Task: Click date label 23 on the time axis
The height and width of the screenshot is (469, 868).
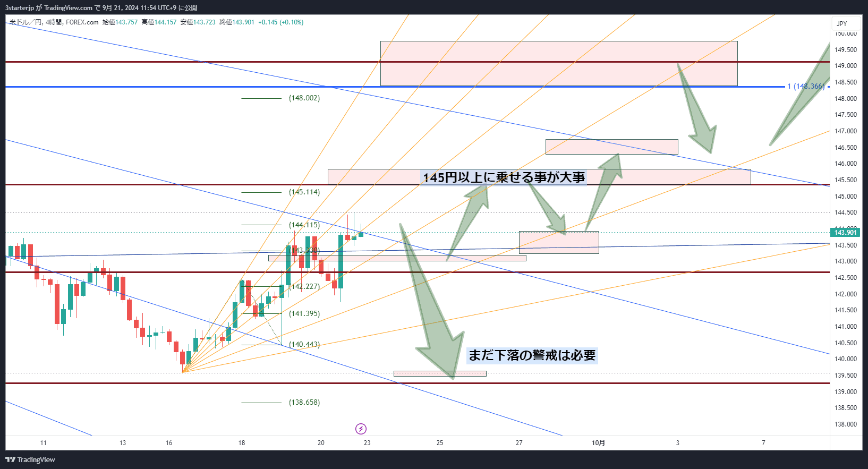Action: [367, 443]
